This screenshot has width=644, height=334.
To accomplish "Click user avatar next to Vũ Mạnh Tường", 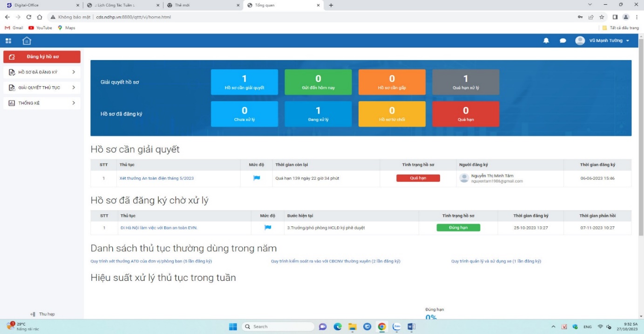I will [x=580, y=41].
